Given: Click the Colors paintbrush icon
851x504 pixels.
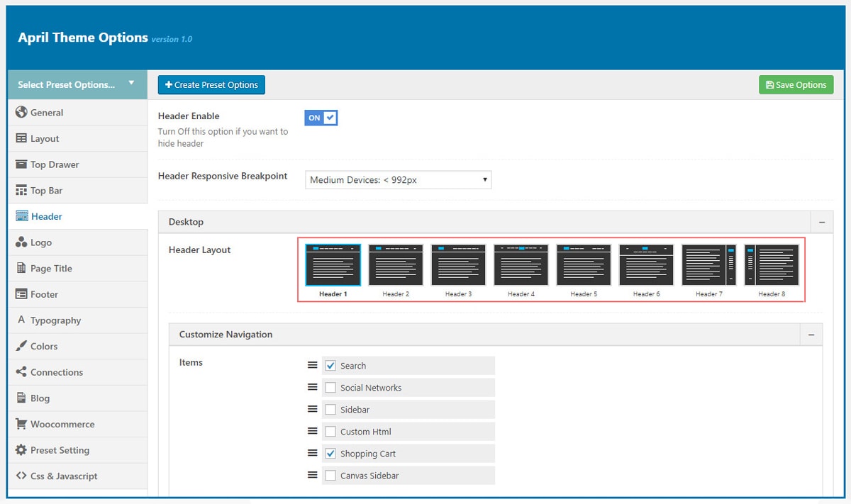Looking at the screenshot, I should 21,346.
